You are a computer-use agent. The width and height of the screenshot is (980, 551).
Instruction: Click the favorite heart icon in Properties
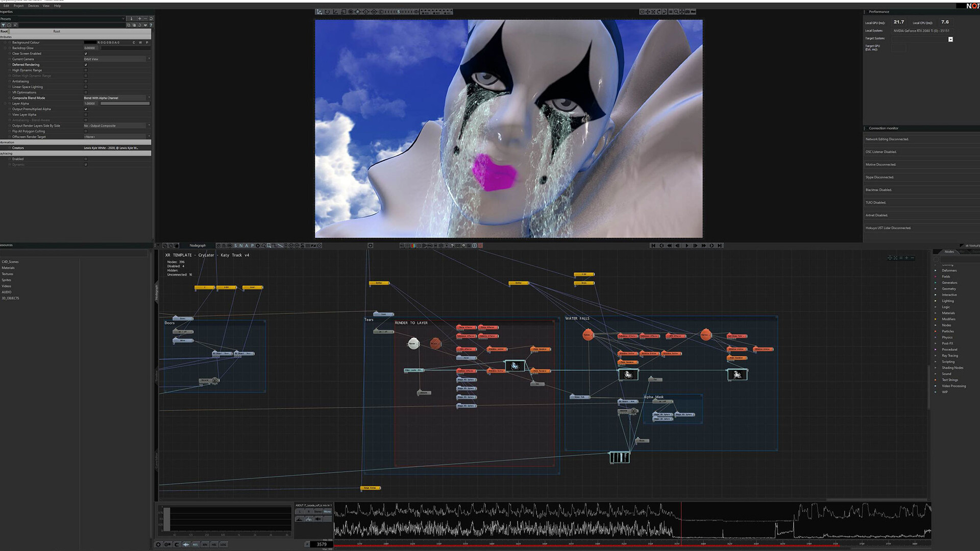pyautogui.click(x=145, y=25)
